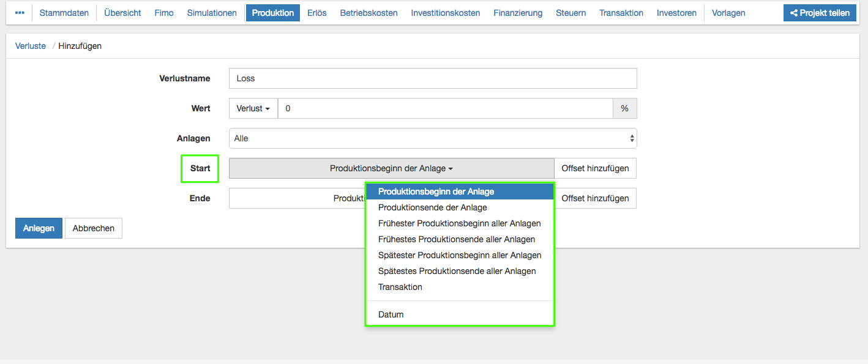Expand the Verlust type dropdown
Image resolution: width=868 pixels, height=364 pixels.
tap(253, 108)
